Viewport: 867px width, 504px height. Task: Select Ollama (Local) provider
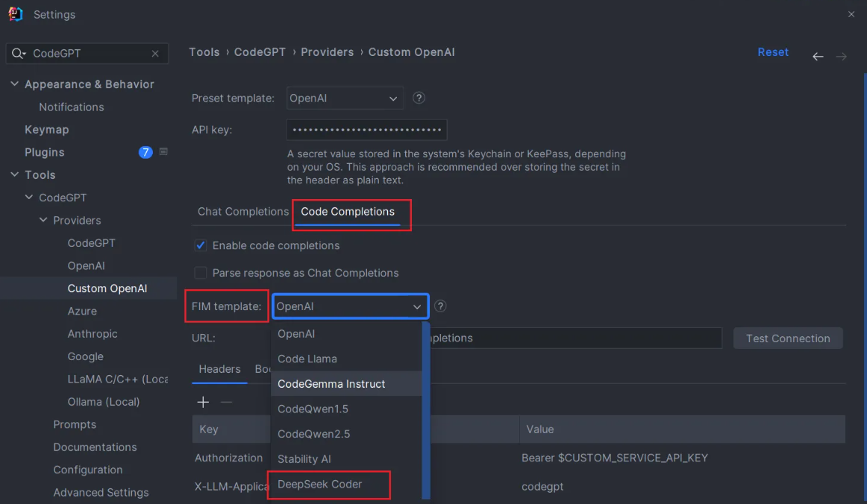click(104, 401)
